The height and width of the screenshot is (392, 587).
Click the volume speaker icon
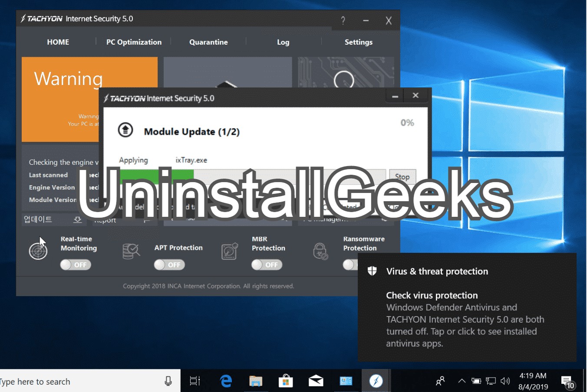click(x=505, y=381)
